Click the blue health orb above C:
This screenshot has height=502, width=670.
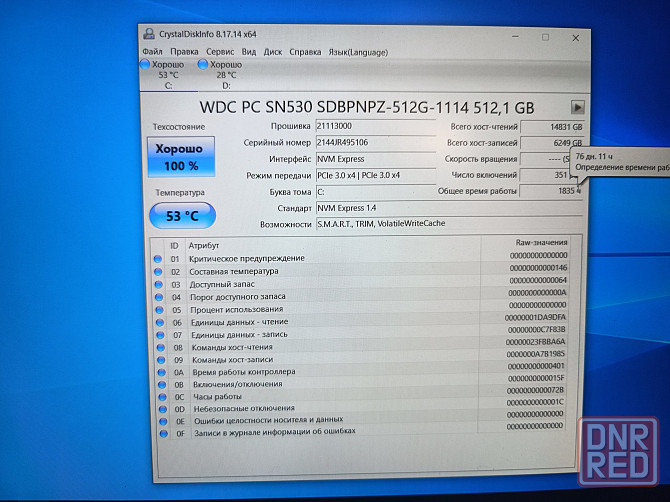point(145,64)
